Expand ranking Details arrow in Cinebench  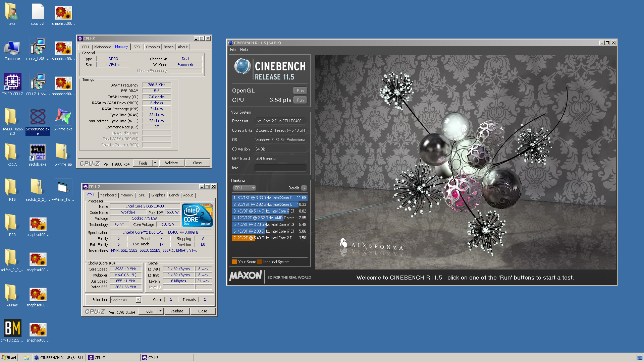tap(304, 188)
